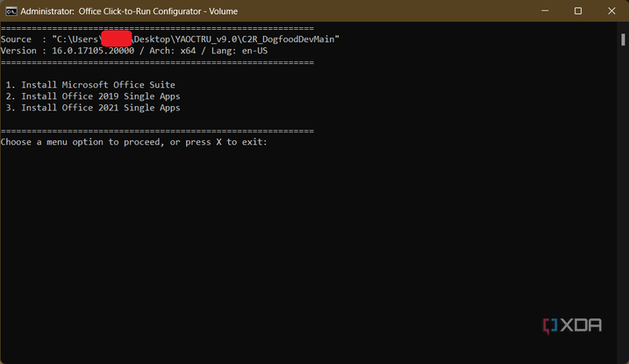Image resolution: width=629 pixels, height=364 pixels.
Task: Close the Office Click-to-Run Configurator window
Action: pos(611,11)
